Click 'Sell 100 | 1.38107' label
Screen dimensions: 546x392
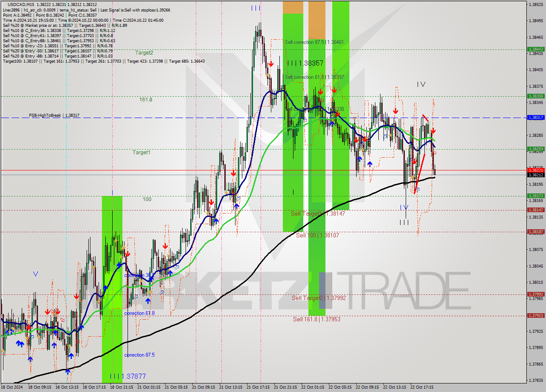pos(317,235)
